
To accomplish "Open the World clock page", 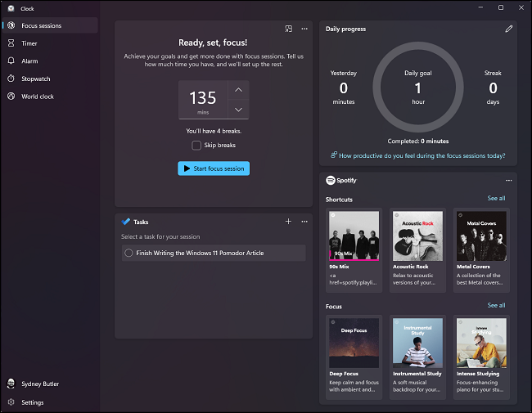I will pyautogui.click(x=37, y=97).
